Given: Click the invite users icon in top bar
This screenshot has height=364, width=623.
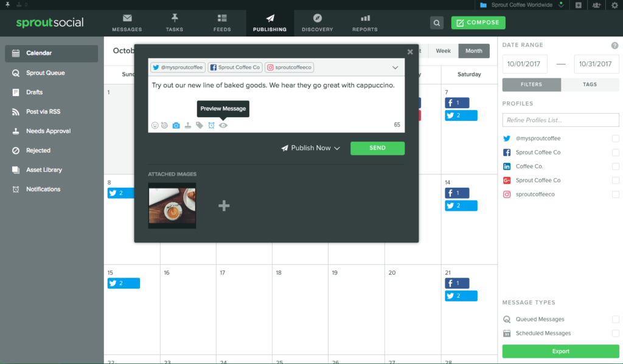Looking at the screenshot, I should 596,5.
